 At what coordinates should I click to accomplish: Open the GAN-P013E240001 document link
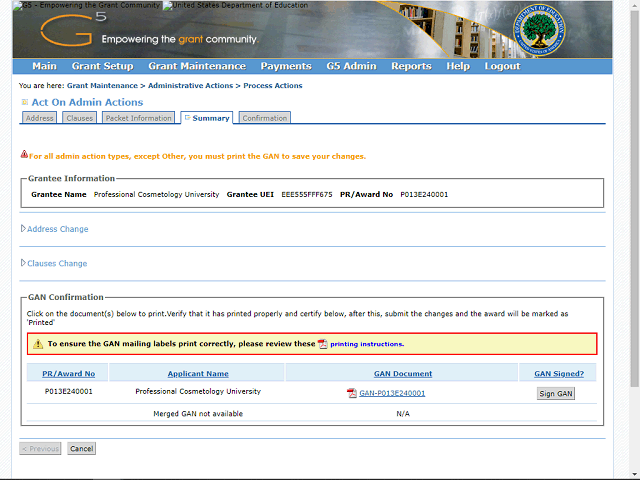click(392, 393)
